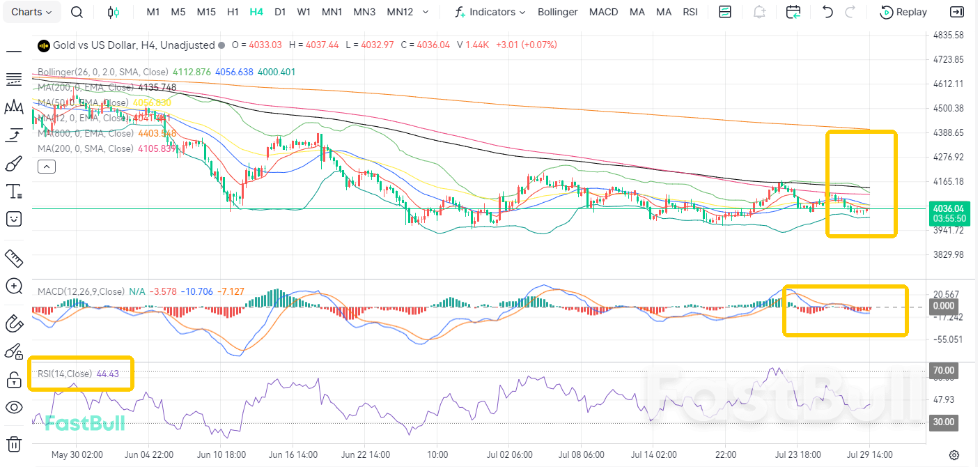Click the gold symbol logo icon
Screen dimensions: 980x467
click(43, 45)
